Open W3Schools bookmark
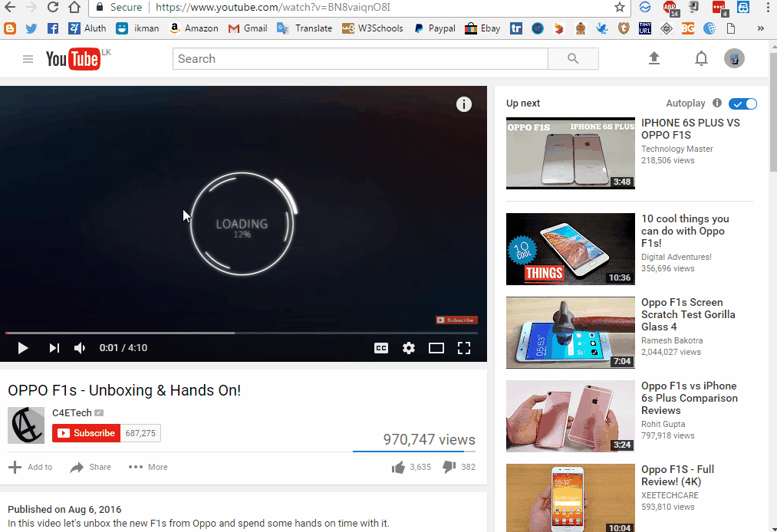This screenshot has height=532, width=777. point(372,28)
